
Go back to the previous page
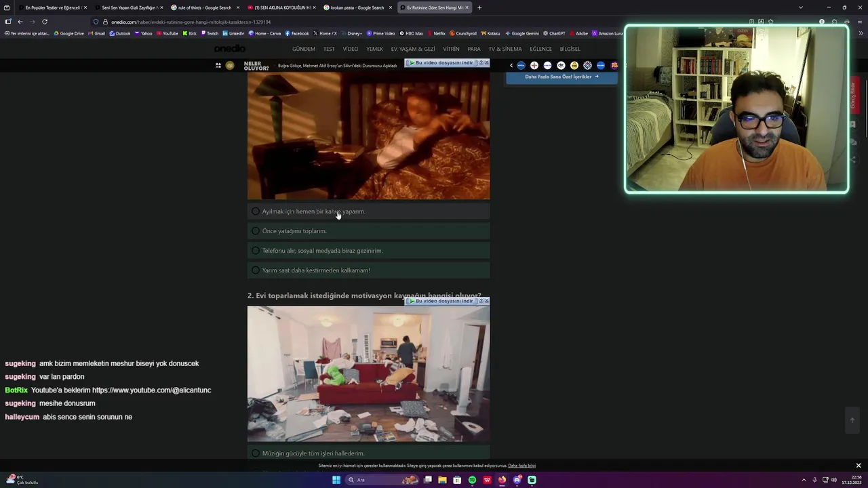pos(20,22)
